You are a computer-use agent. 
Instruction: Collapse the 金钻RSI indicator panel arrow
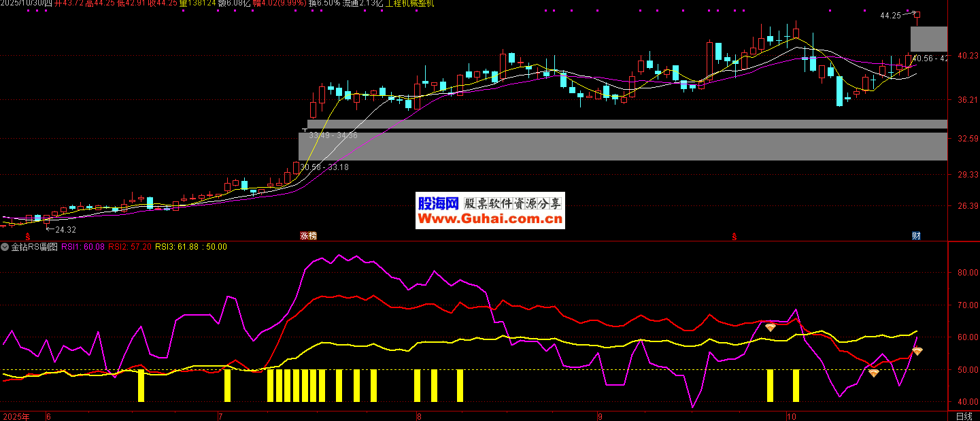[x=5, y=247]
